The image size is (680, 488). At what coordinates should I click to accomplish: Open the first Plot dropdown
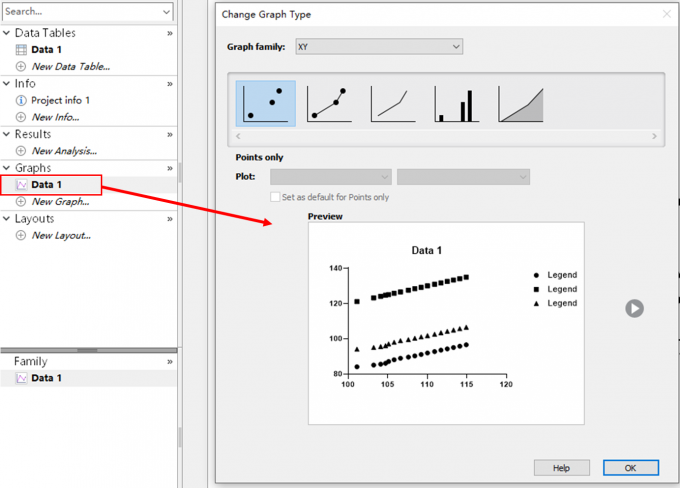(330, 177)
